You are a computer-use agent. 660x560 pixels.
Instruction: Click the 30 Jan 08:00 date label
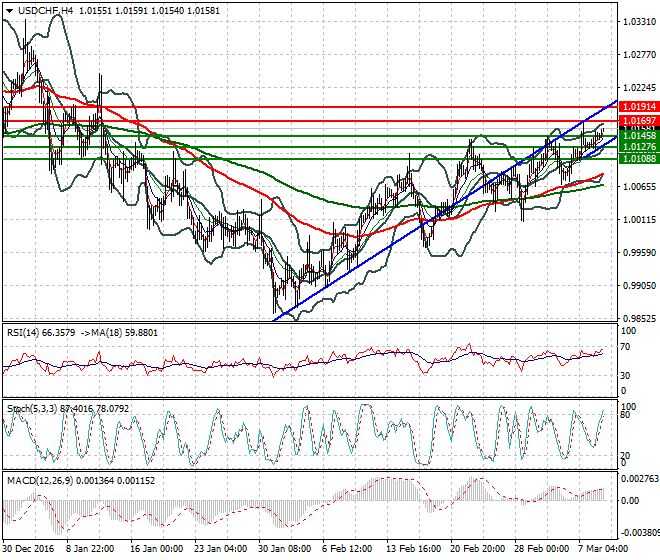click(x=285, y=549)
